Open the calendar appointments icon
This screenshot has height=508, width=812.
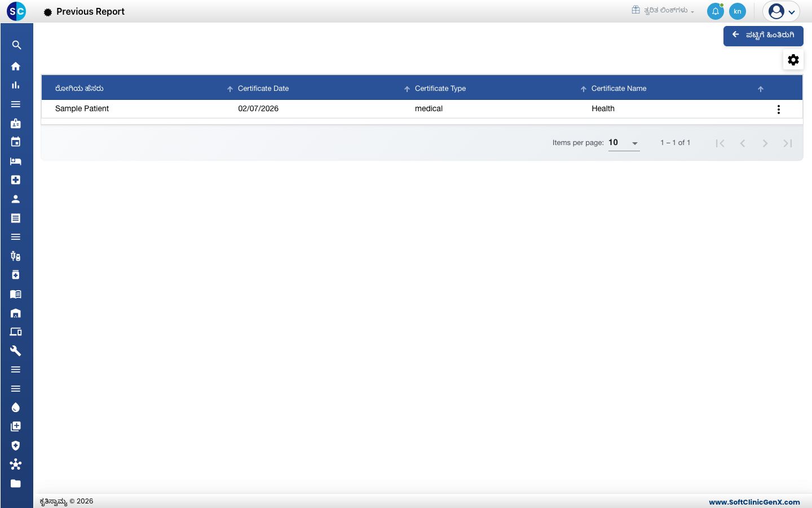[16, 142]
